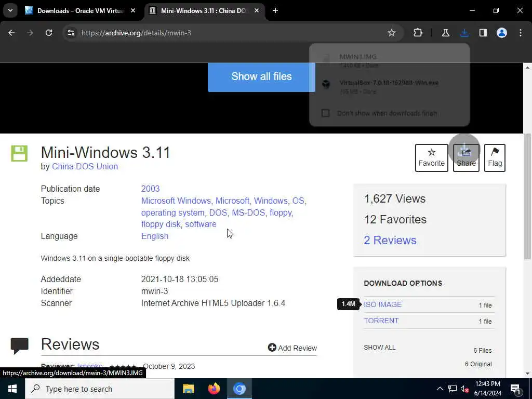Open the network status tray icon

coord(453,389)
